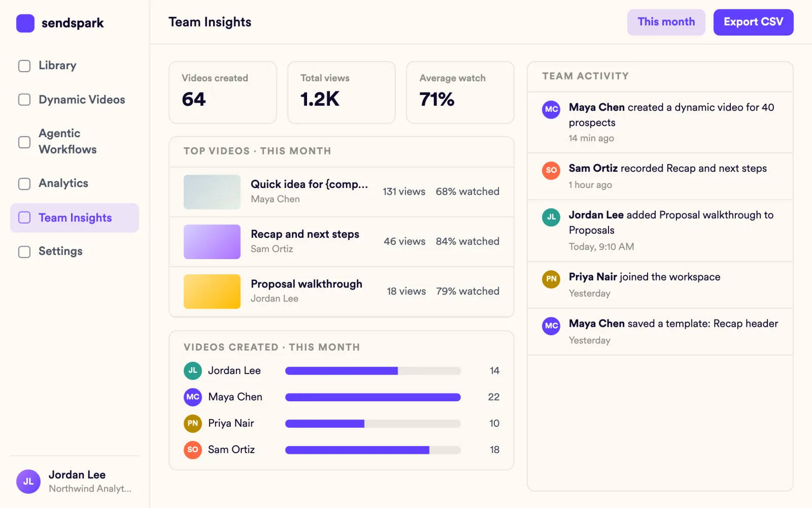This screenshot has width=812, height=508.
Task: Open the Library section
Action: coord(75,66)
